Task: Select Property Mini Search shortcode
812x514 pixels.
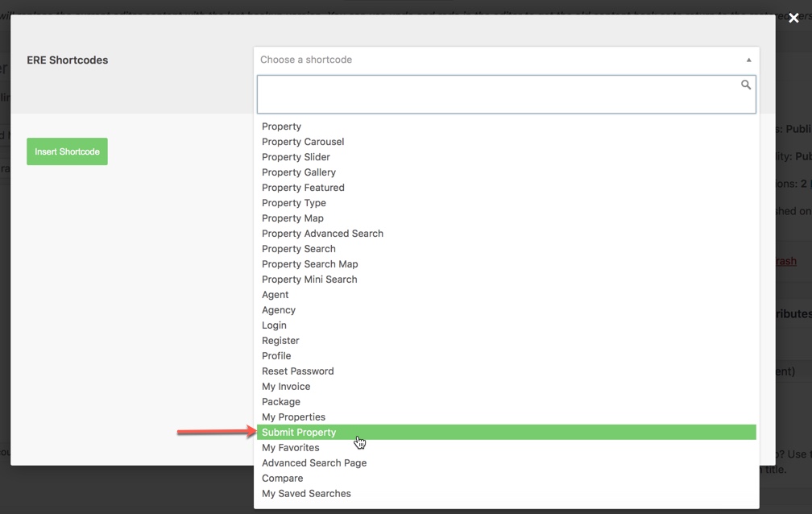Action: click(x=507, y=280)
